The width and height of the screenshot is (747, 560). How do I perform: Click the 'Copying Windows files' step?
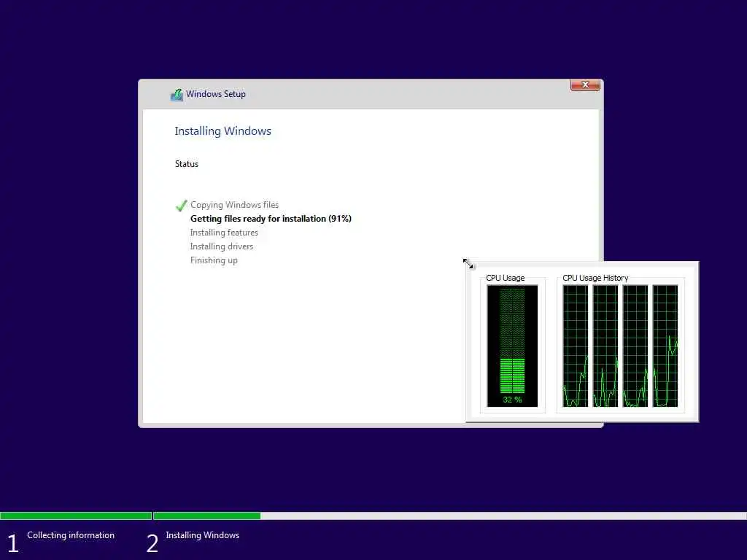pos(234,205)
